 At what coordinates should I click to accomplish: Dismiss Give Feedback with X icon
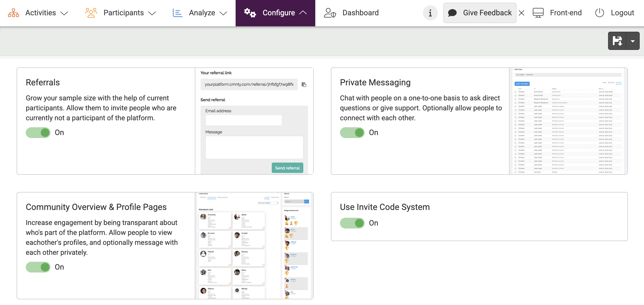(521, 13)
